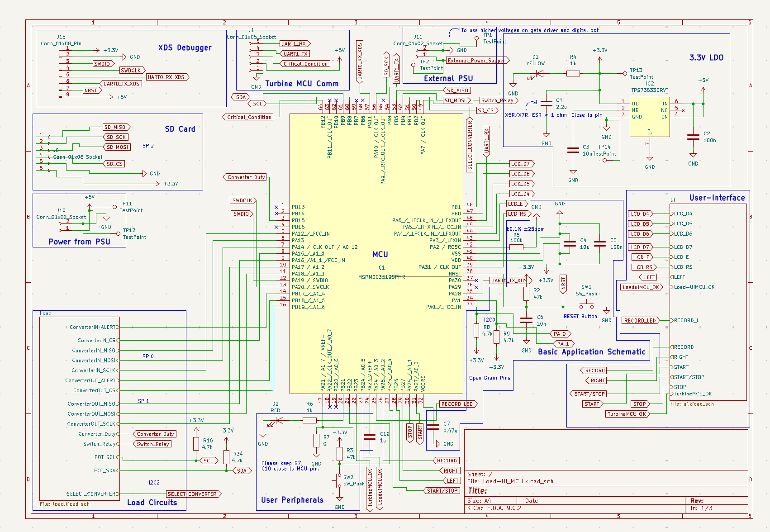Select capacitor C4 10u symbol
Screen dimensions: 770x532
[x=570, y=244]
